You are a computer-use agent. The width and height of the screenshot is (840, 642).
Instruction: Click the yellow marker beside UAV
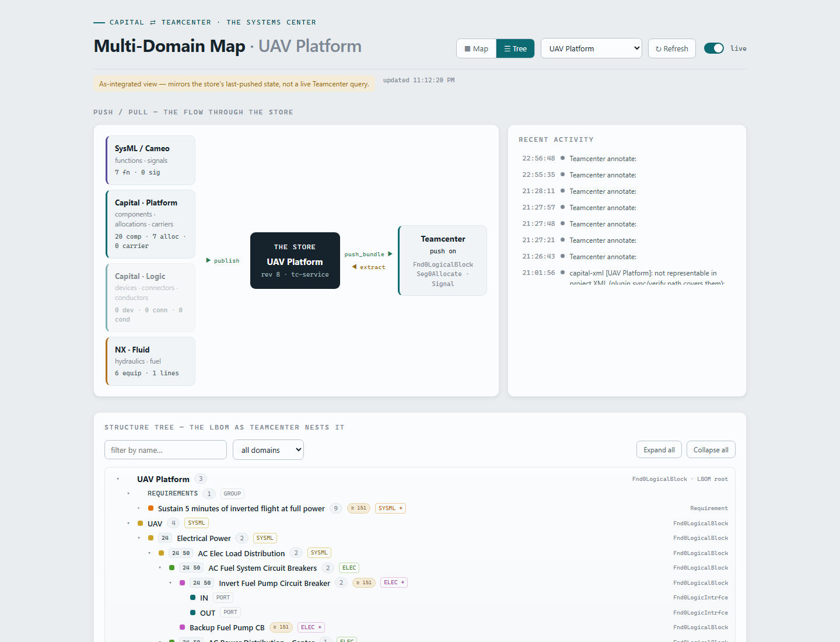point(140,524)
